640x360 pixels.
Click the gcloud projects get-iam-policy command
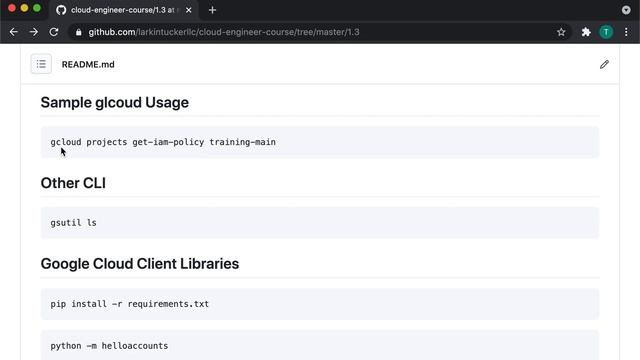pos(163,142)
